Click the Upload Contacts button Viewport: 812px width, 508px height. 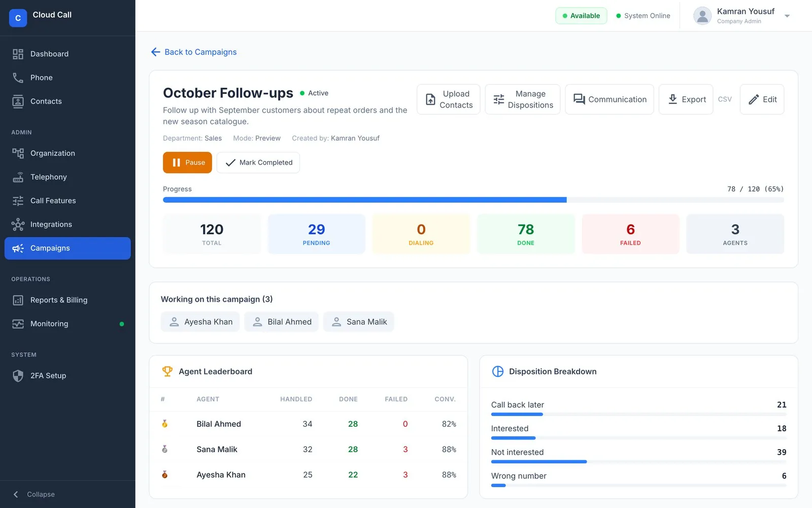pyautogui.click(x=449, y=100)
